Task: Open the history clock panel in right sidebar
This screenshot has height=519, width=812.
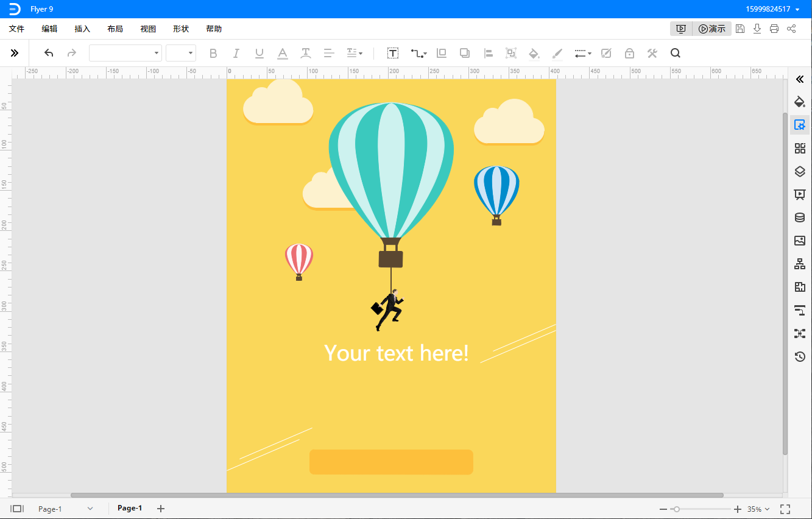Action: pyautogui.click(x=800, y=356)
